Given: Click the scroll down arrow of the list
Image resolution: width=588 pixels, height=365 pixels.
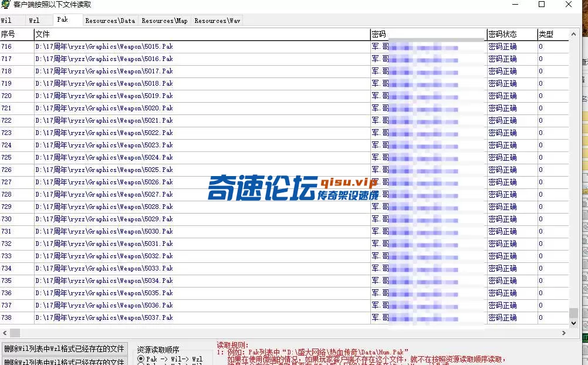Looking at the screenshot, I should (573, 323).
